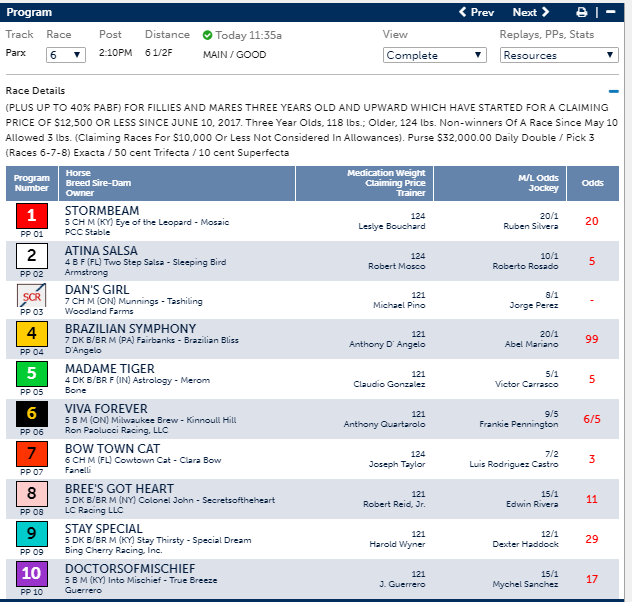Select horse name VIVA FOREVER
Viewport: 632px width, 602px height.
click(x=106, y=409)
